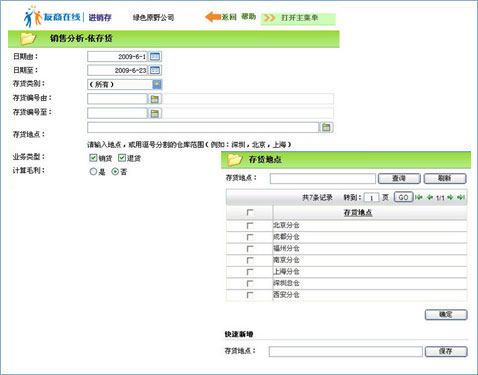
Task: Open calendar picker for 日期至 field
Action: point(155,70)
